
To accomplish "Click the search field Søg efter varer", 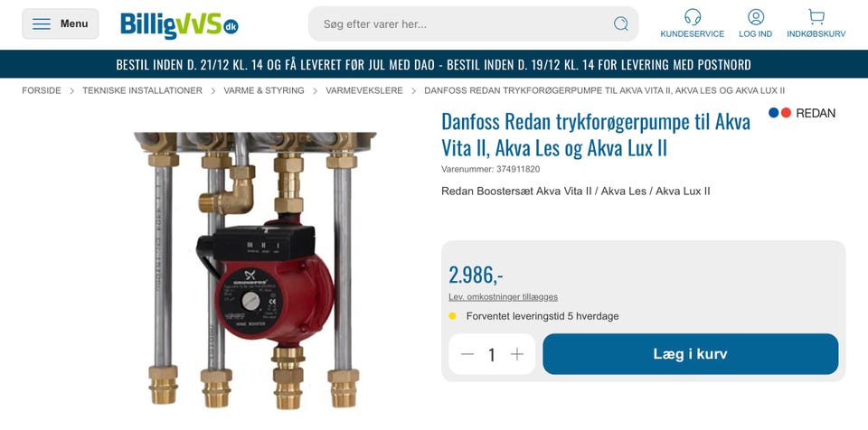I will pyautogui.click(x=465, y=23).
